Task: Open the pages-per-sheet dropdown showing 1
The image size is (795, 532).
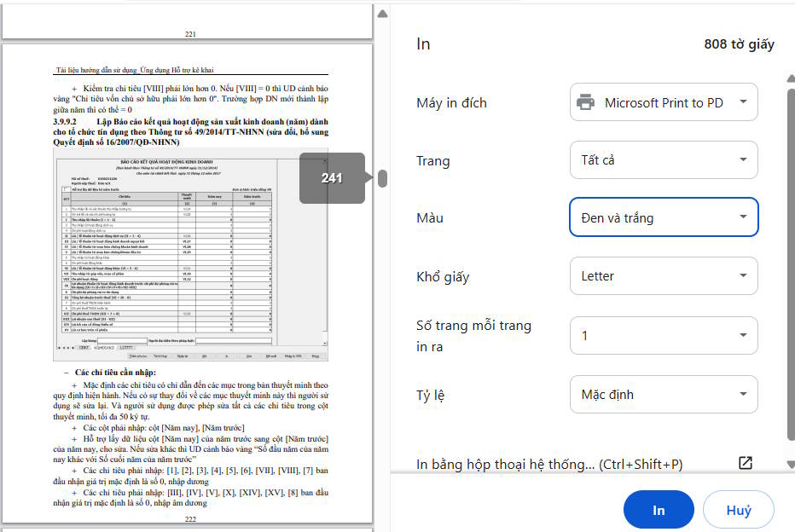Action: coord(664,335)
